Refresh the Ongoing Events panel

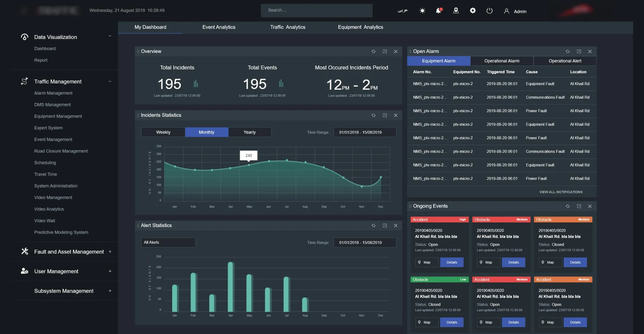pos(568,206)
